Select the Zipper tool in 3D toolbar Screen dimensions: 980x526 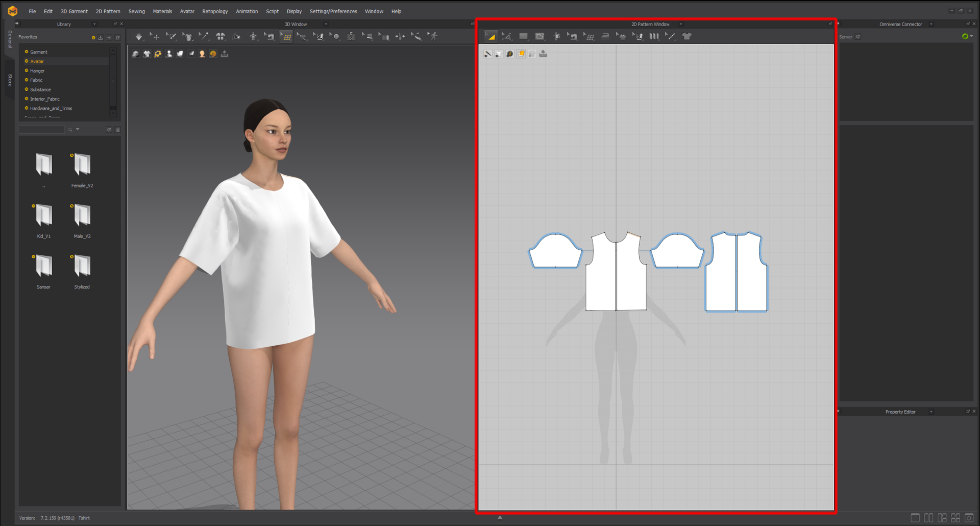coord(351,36)
